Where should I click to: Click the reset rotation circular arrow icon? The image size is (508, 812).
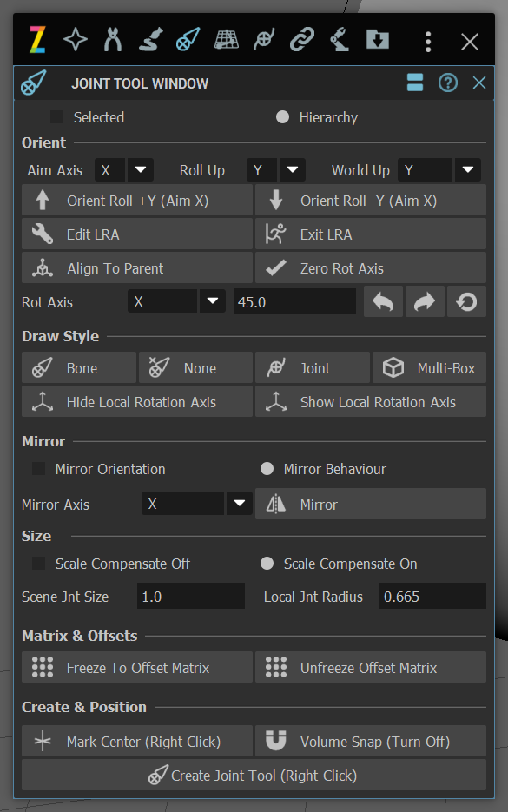466,301
